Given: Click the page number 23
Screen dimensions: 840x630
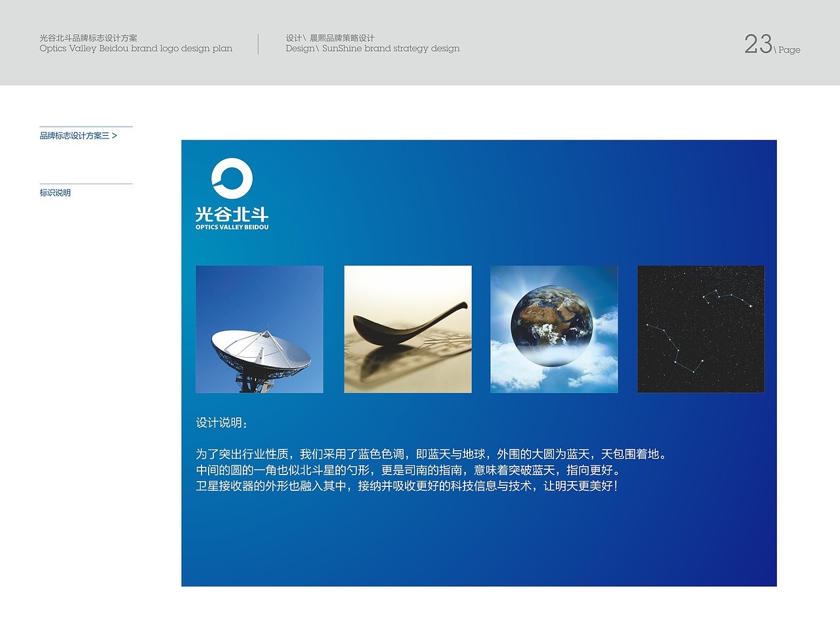Looking at the screenshot, I should 758,44.
